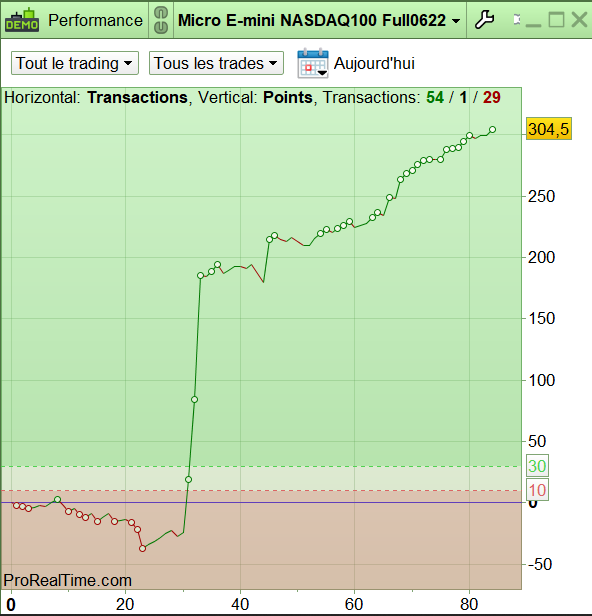592x616 pixels.
Task: Open the Micro E-mini NASDAQ100 Full0622 instrument dropdown
Action: (319, 20)
